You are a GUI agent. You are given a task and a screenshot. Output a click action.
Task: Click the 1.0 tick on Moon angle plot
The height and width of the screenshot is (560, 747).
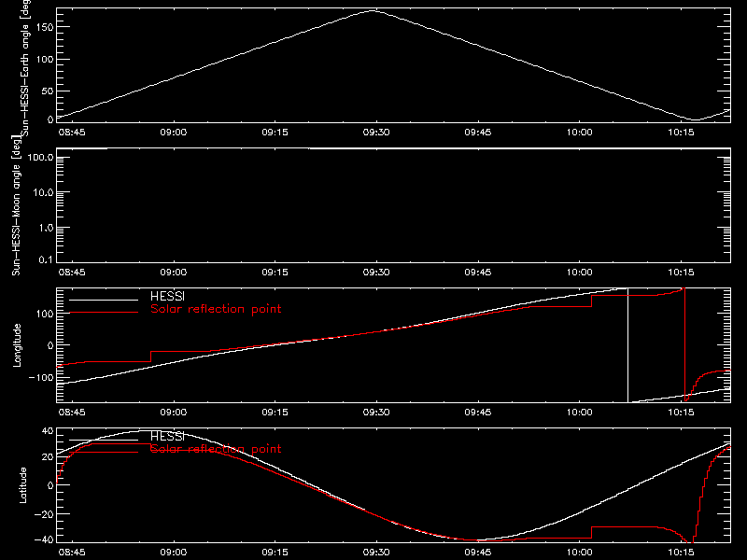pyautogui.click(x=46, y=228)
